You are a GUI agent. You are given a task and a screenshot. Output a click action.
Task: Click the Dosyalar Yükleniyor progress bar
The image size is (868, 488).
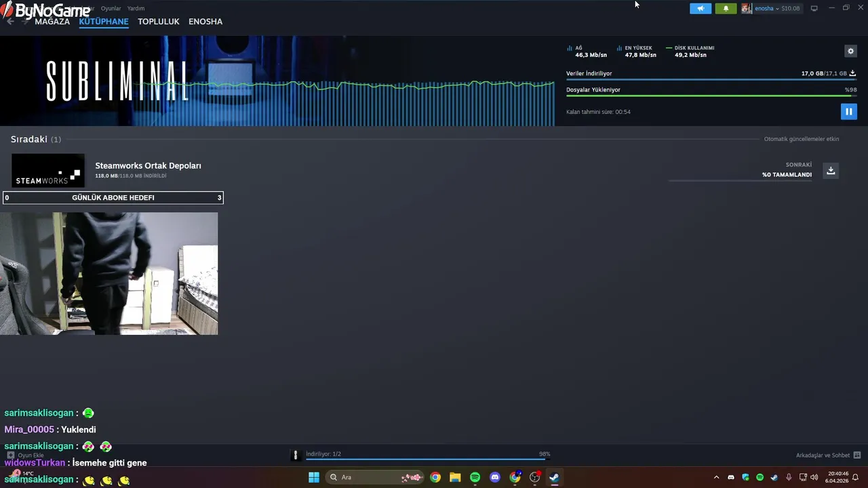pyautogui.click(x=711, y=96)
